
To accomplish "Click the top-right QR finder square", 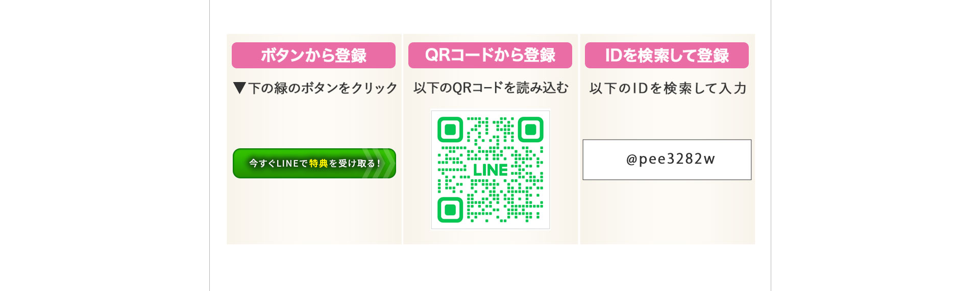I will coord(531,130).
